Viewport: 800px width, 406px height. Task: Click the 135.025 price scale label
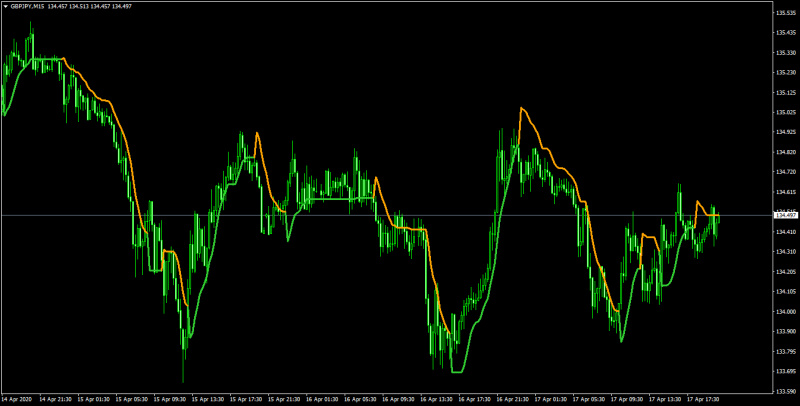pos(785,112)
